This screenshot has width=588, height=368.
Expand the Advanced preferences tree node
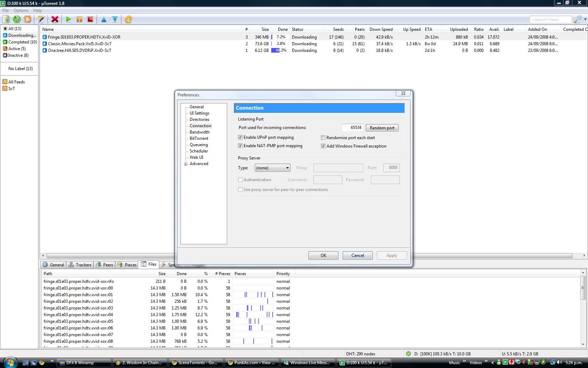tap(186, 164)
